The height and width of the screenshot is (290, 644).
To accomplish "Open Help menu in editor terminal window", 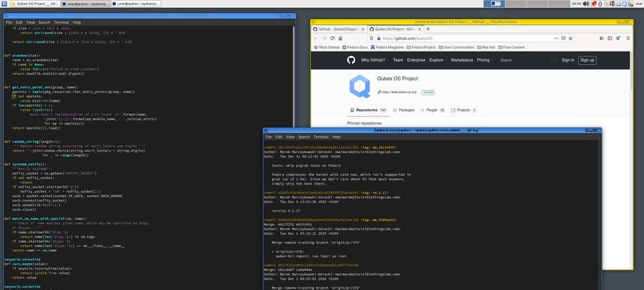I will (77, 22).
